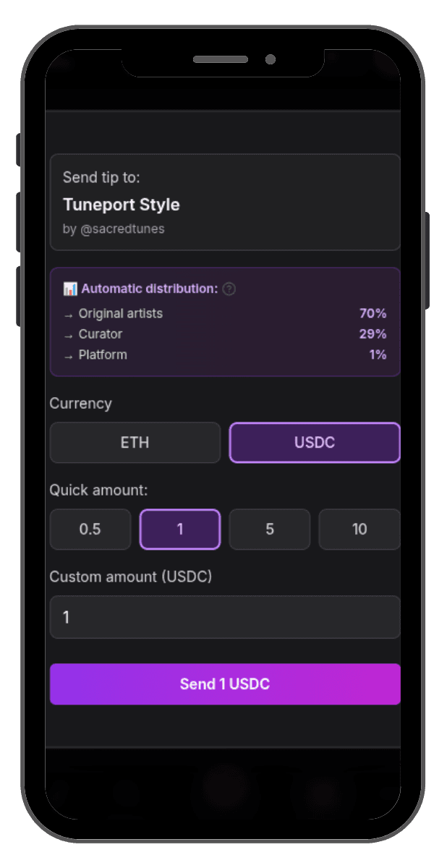Select USDC as the currency
This screenshot has height=868, width=447.
[315, 443]
